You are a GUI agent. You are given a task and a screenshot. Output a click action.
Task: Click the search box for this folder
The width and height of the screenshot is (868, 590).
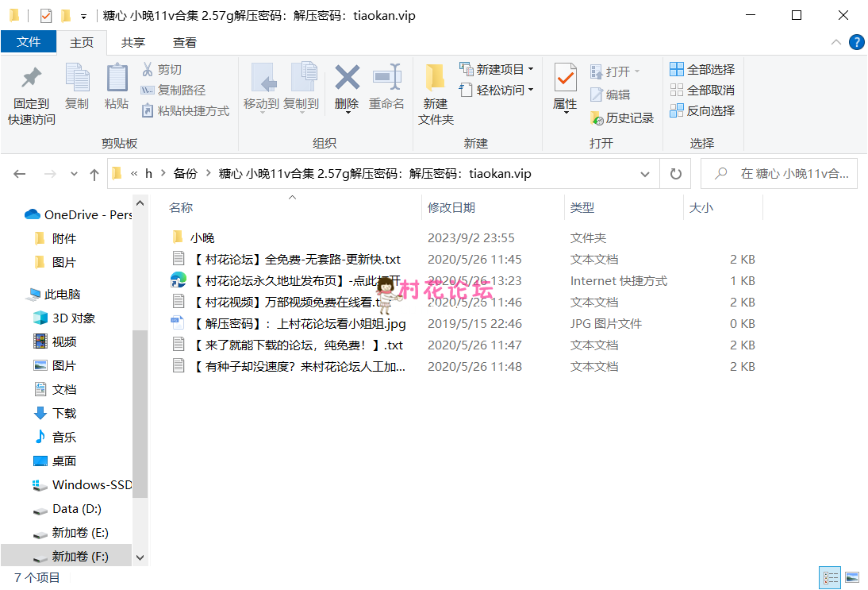(x=779, y=174)
